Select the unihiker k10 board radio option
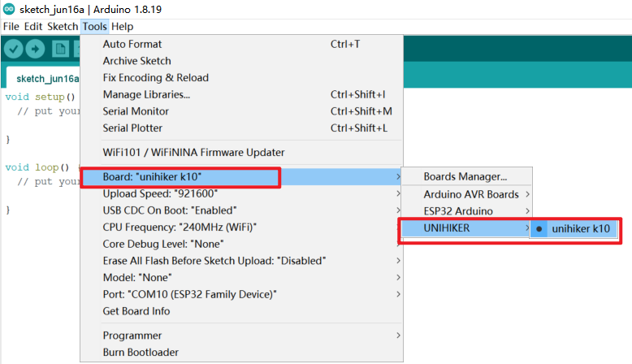 click(x=574, y=229)
